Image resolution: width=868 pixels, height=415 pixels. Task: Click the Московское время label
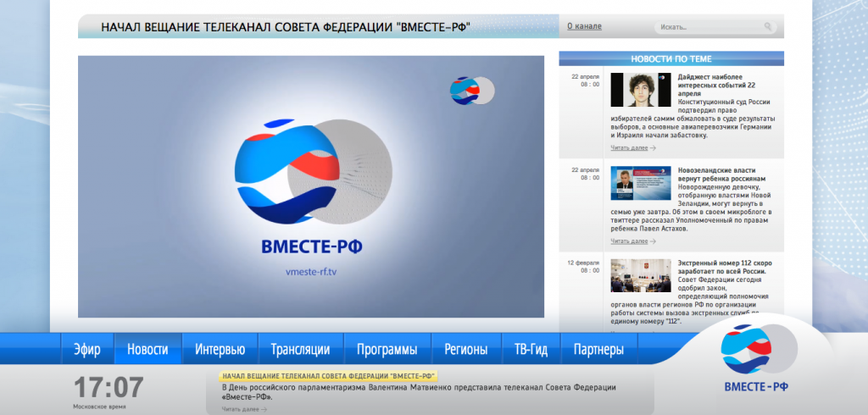tap(99, 407)
